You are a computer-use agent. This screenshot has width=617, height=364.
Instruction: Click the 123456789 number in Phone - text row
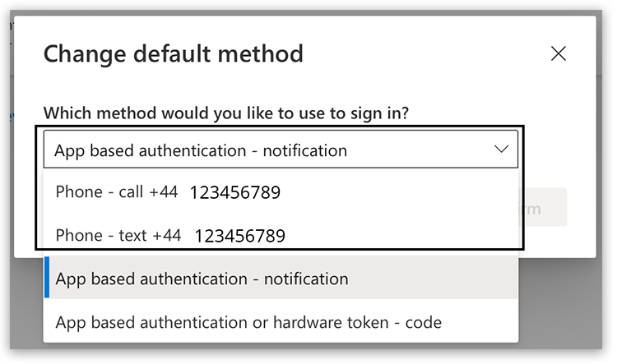click(x=239, y=237)
